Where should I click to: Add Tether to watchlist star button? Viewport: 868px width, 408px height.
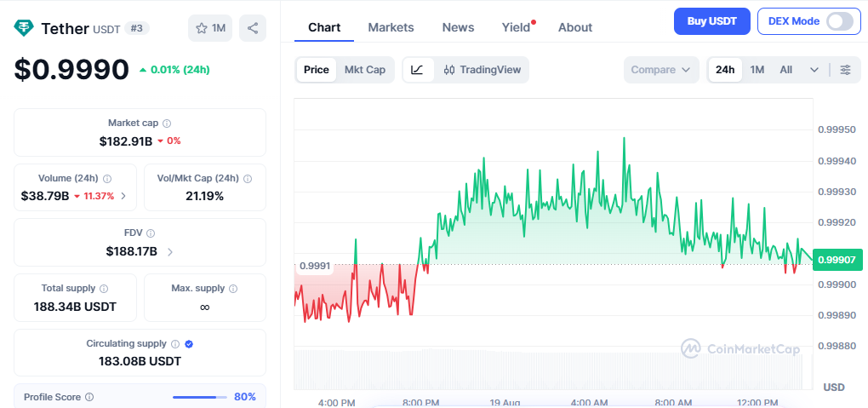point(210,28)
